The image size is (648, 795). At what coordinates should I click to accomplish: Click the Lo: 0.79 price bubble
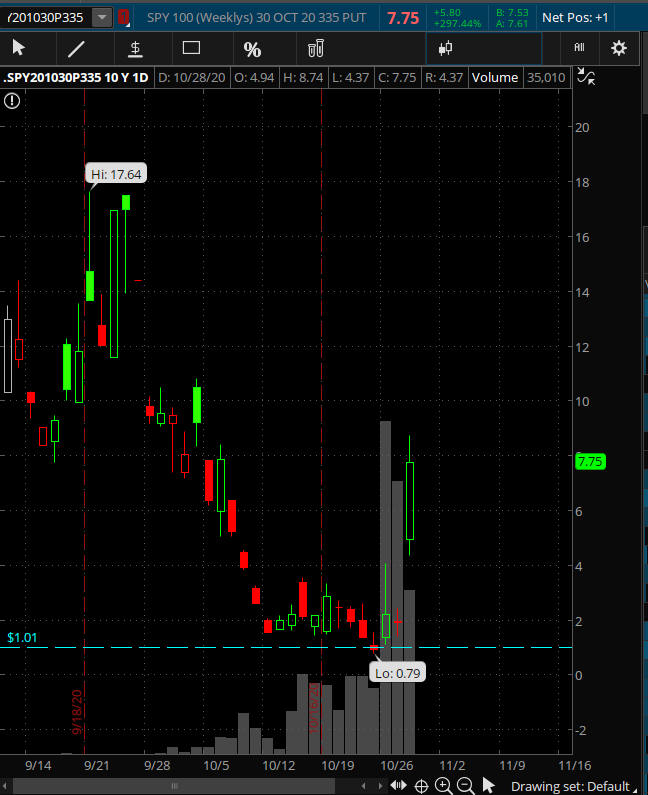pos(398,673)
